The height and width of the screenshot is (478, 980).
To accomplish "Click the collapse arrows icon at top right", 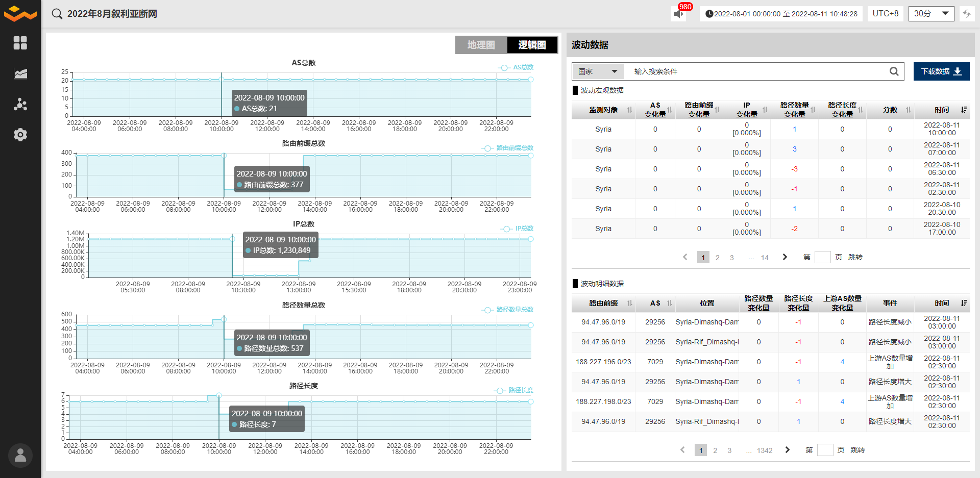I will pos(966,14).
